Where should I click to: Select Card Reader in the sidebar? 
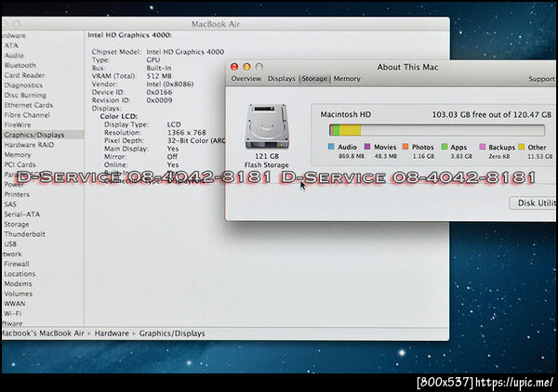pyautogui.click(x=24, y=75)
